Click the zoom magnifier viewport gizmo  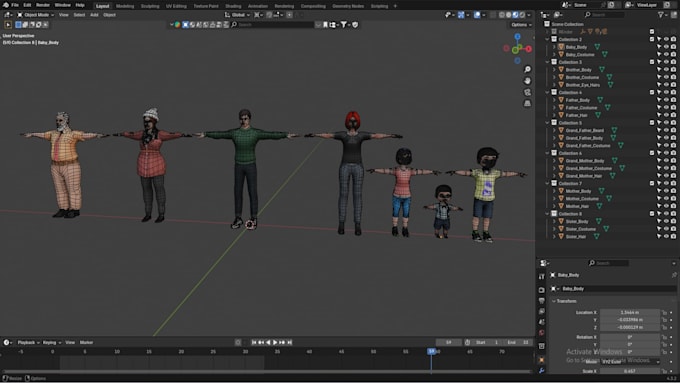click(x=527, y=69)
